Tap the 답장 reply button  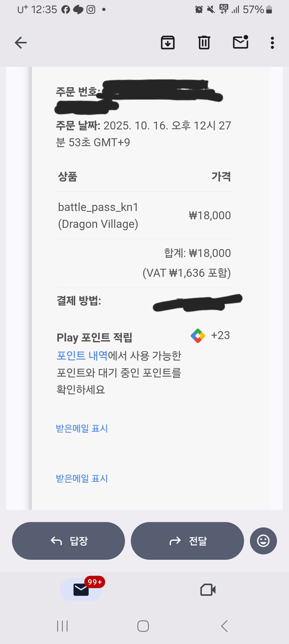point(69,541)
